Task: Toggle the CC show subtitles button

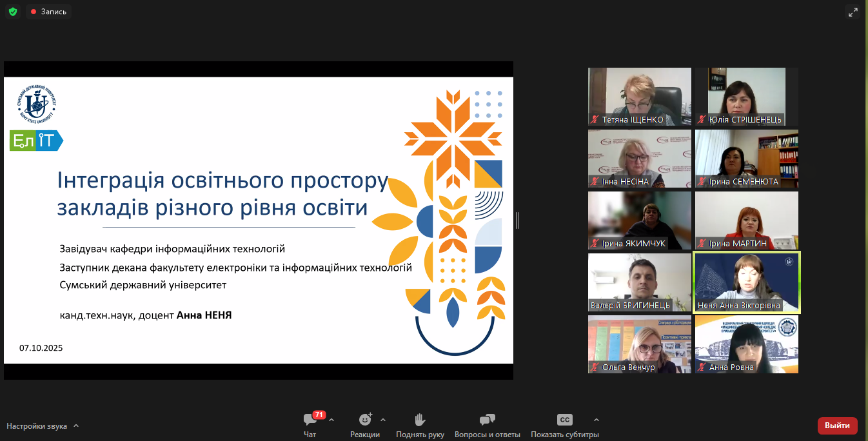Action: pyautogui.click(x=564, y=420)
